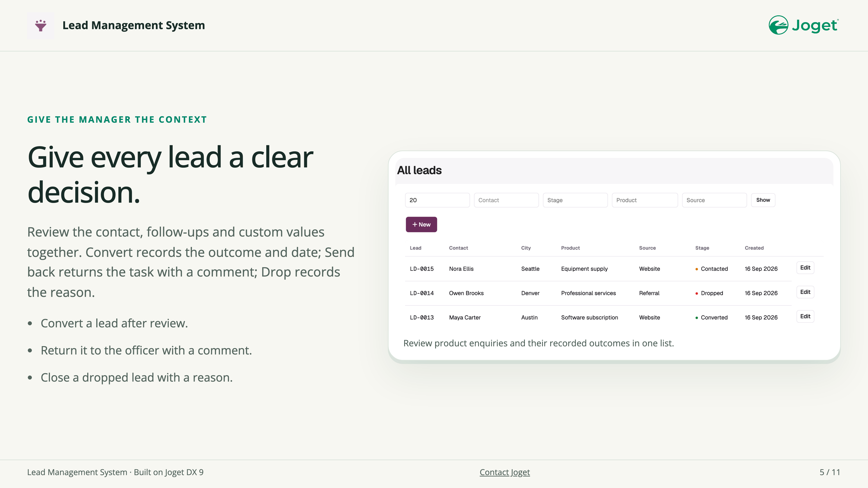The image size is (868, 488).
Task: Open the Source filter field
Action: tap(714, 200)
